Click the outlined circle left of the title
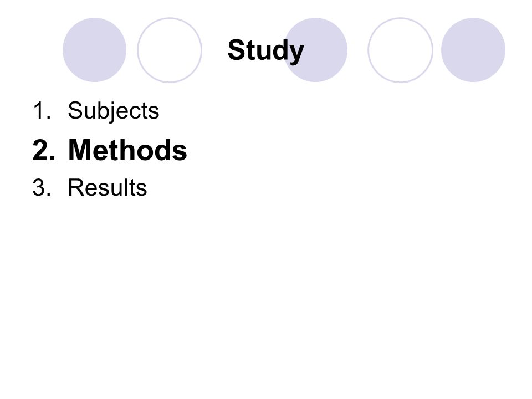Screen dimensions: 532x399 170,50
